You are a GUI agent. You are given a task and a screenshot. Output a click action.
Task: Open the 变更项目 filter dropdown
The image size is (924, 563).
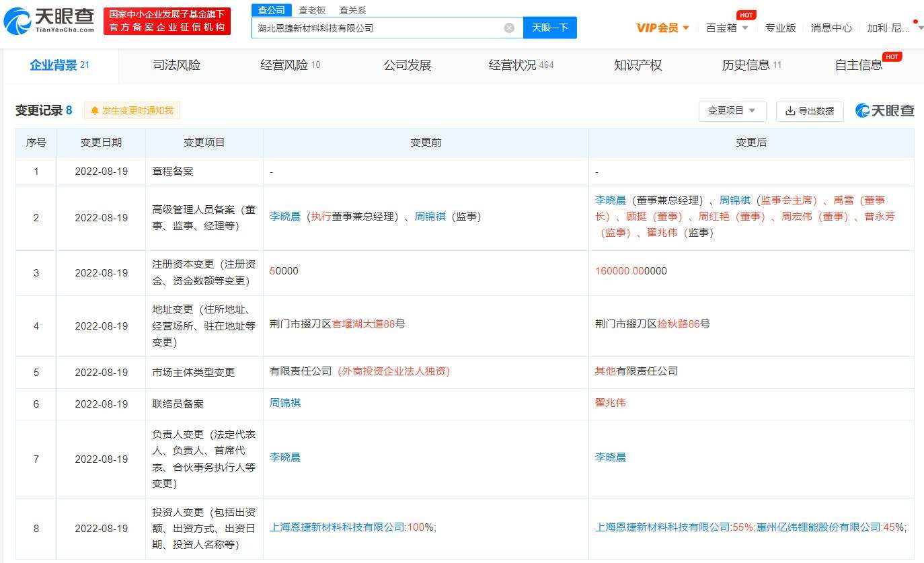coord(732,111)
